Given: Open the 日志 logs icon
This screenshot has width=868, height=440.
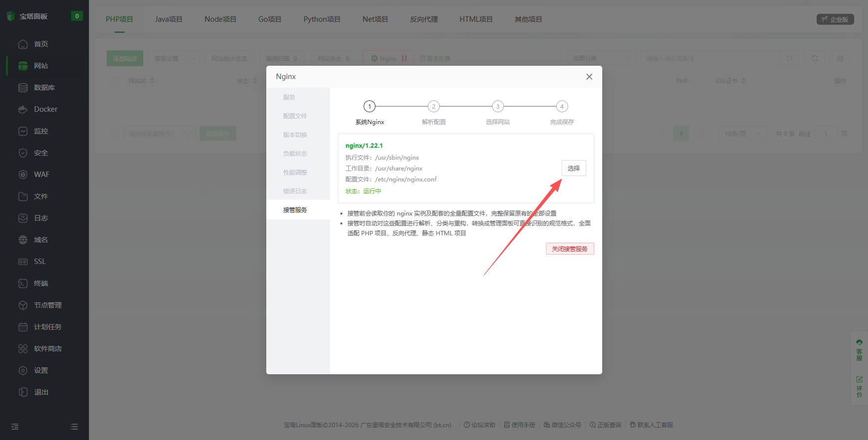Looking at the screenshot, I should click(x=23, y=218).
